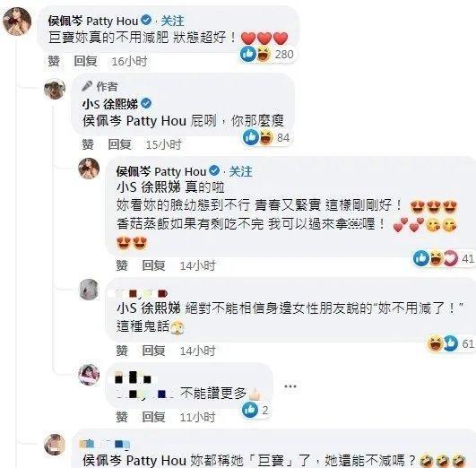Click the verified badge next to 小S 徐熙娣
Image resolution: width=476 pixels, height=468 pixels.
click(x=146, y=104)
